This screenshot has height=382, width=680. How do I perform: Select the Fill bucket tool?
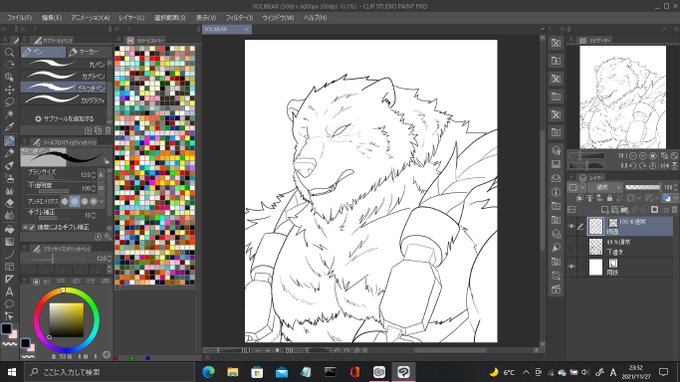click(x=9, y=229)
